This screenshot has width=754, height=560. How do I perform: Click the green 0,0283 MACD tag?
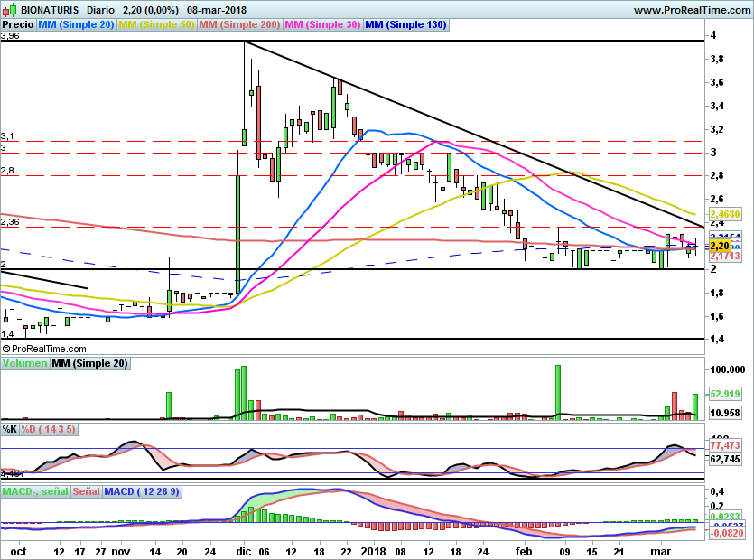[x=725, y=518]
